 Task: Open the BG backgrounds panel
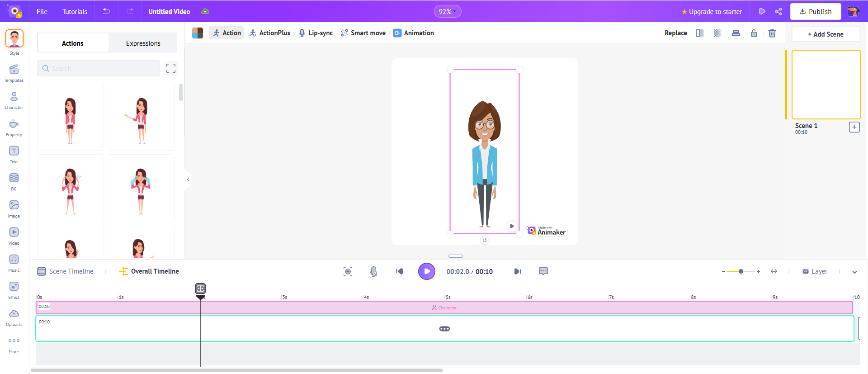click(x=14, y=181)
